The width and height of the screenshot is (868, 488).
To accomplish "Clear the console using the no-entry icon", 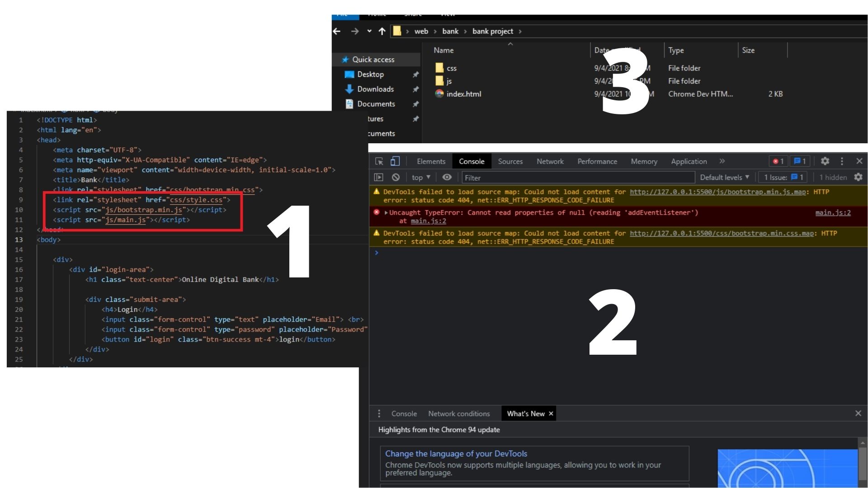I will (x=396, y=177).
